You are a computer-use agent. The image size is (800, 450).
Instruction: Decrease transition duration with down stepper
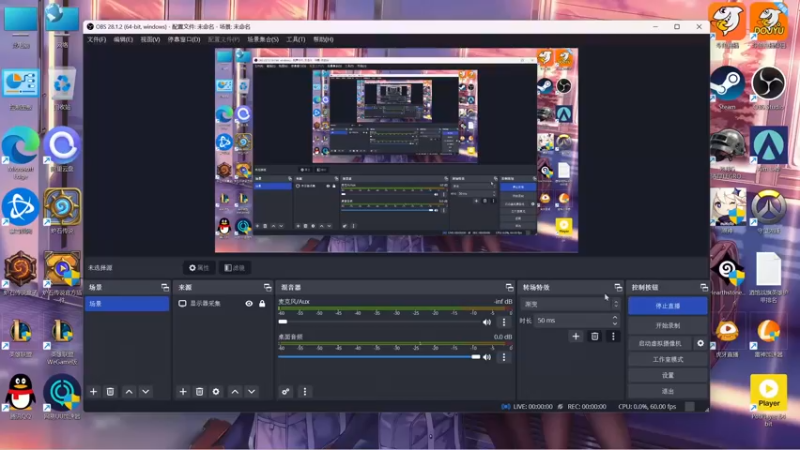click(x=615, y=323)
